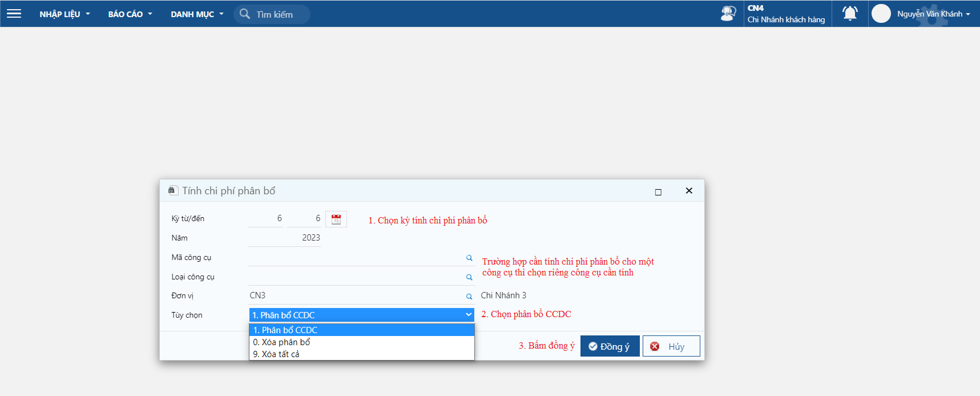The width and height of the screenshot is (980, 396).
Task: Click the customer support headset icon
Action: [x=728, y=13]
